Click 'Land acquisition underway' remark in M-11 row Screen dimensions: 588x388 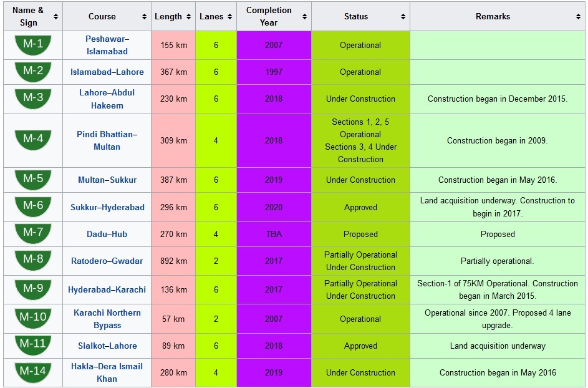[498, 346]
